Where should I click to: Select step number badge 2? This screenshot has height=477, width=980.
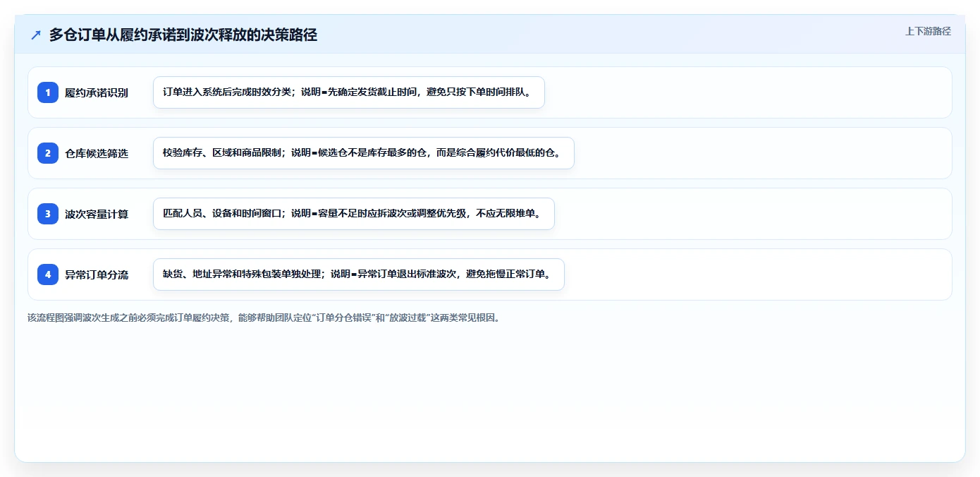[48, 153]
